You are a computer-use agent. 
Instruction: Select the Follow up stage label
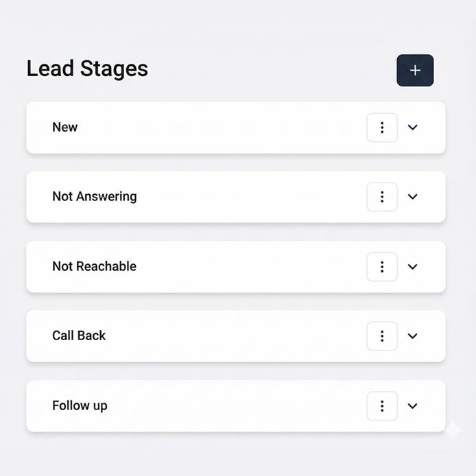[x=80, y=405]
